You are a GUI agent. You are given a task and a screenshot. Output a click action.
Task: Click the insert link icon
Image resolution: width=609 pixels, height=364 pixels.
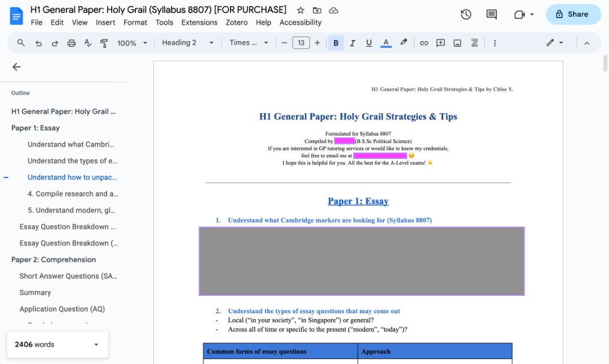424,43
